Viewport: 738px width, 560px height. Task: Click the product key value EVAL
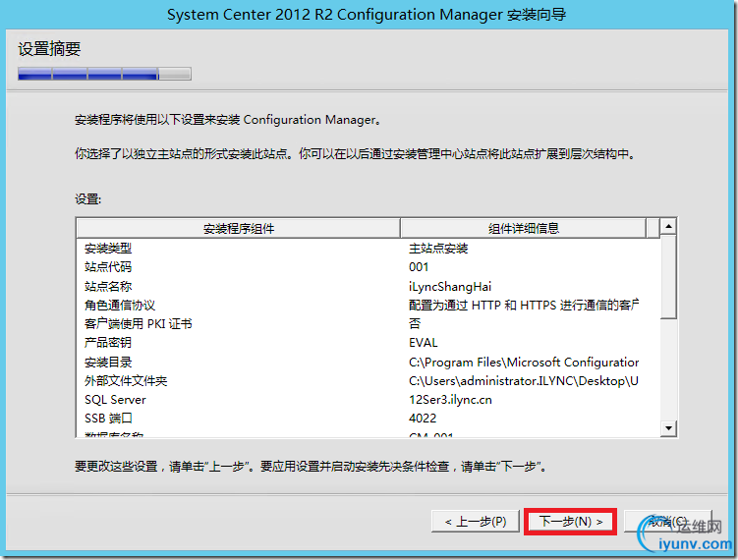tap(424, 343)
